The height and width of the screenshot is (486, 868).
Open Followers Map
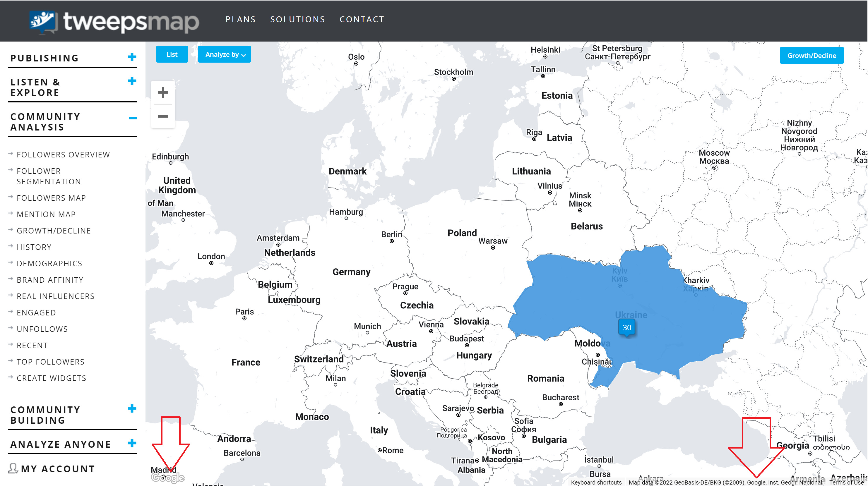pos(51,198)
